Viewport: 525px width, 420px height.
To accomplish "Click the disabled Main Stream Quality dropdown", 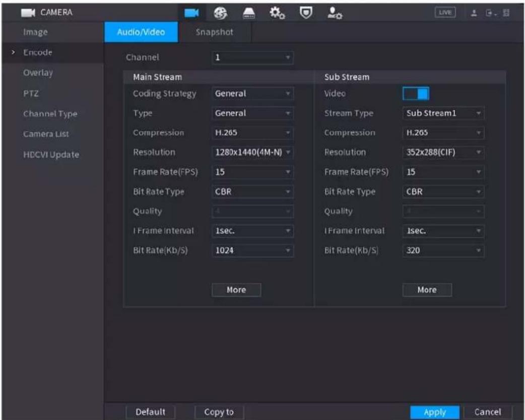I will (x=252, y=211).
